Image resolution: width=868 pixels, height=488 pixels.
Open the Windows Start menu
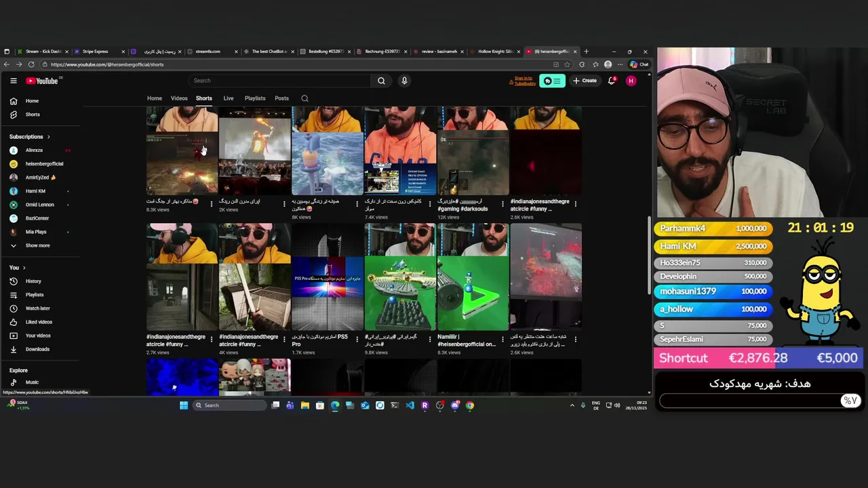coord(184,405)
